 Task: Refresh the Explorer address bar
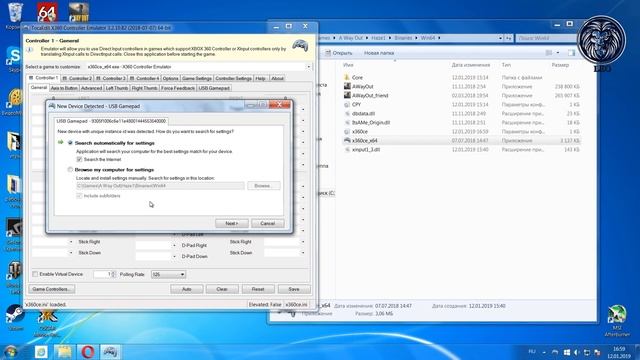[508, 38]
